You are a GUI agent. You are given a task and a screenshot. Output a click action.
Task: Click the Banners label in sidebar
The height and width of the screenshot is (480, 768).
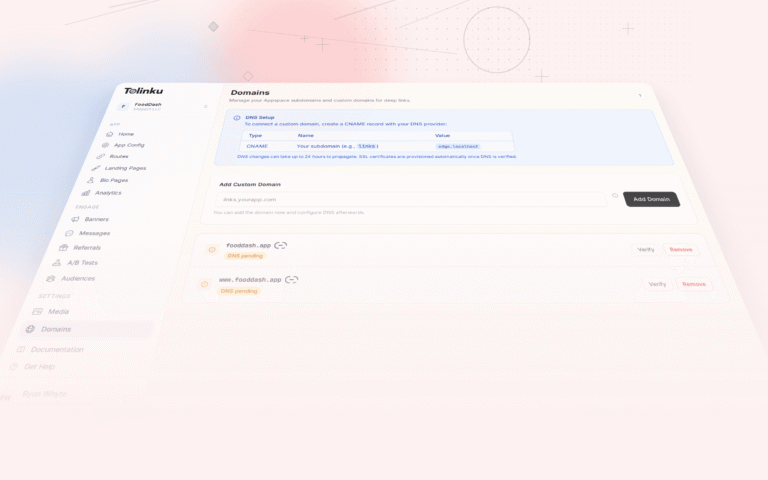[x=96, y=219]
